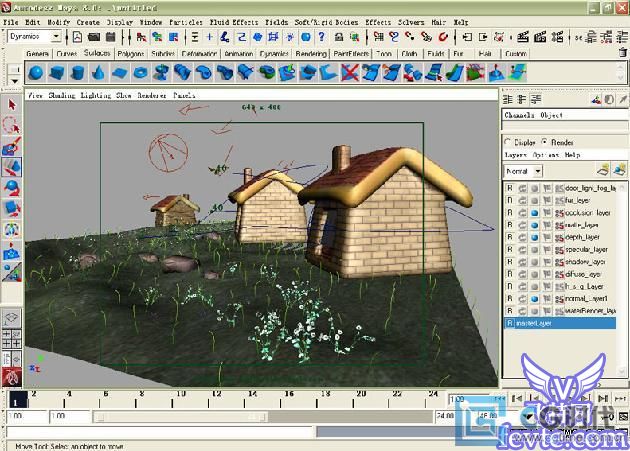Switch to single perspective view layout
Image resolution: width=630 pixels, height=451 pixels.
(x=11, y=318)
